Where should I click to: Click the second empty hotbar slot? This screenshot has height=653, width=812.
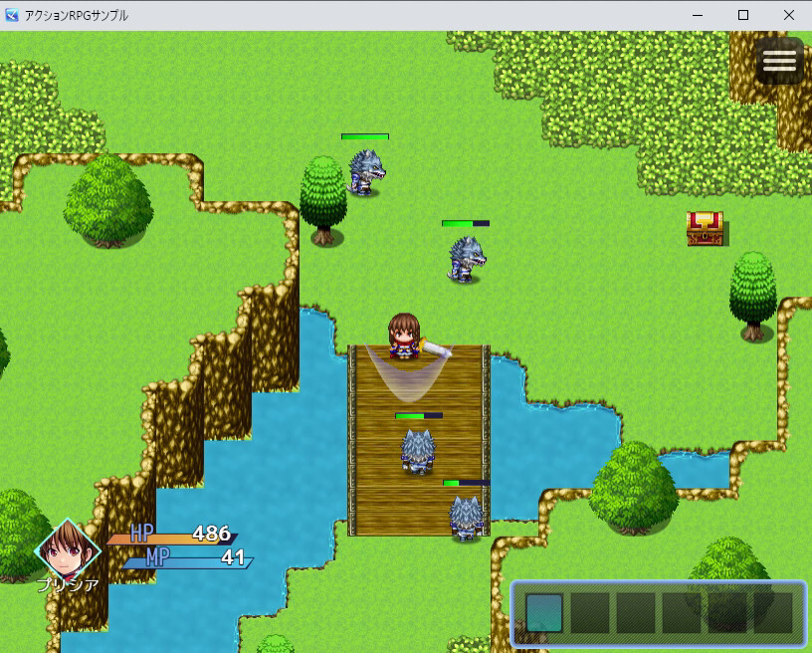pos(591,611)
